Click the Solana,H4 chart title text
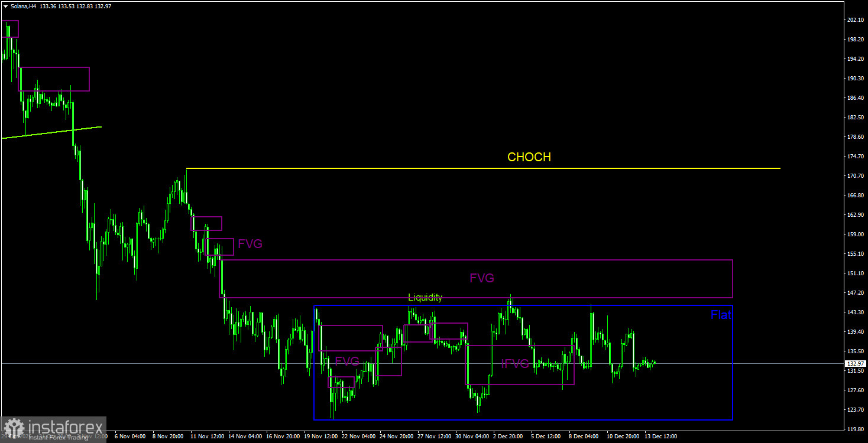Viewport: 868px width, 443px height. pyautogui.click(x=24, y=6)
